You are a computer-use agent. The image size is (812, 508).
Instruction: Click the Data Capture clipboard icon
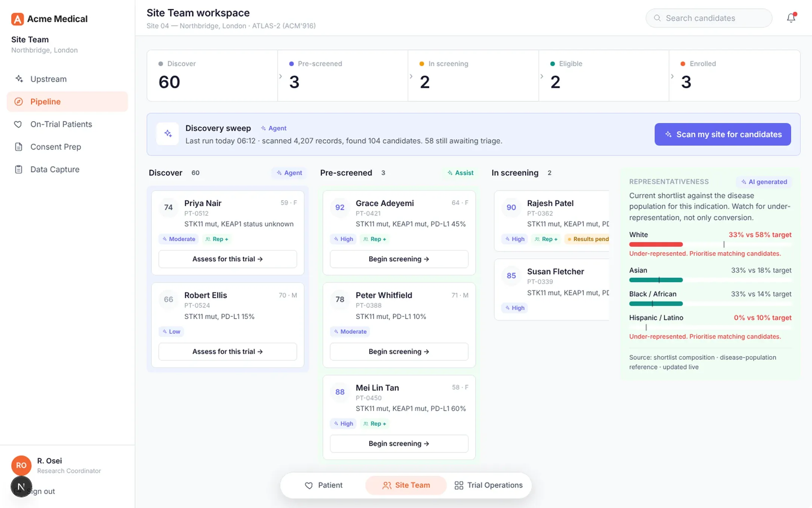pos(18,169)
